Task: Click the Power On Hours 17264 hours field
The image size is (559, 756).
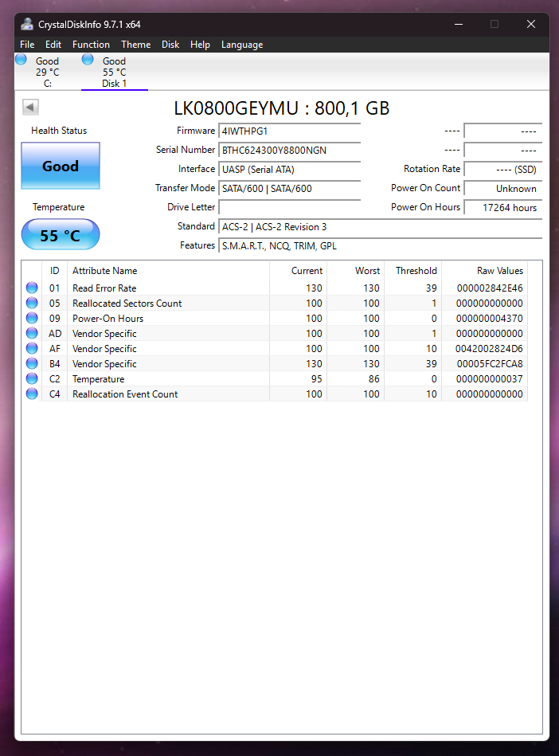Action: (502, 207)
